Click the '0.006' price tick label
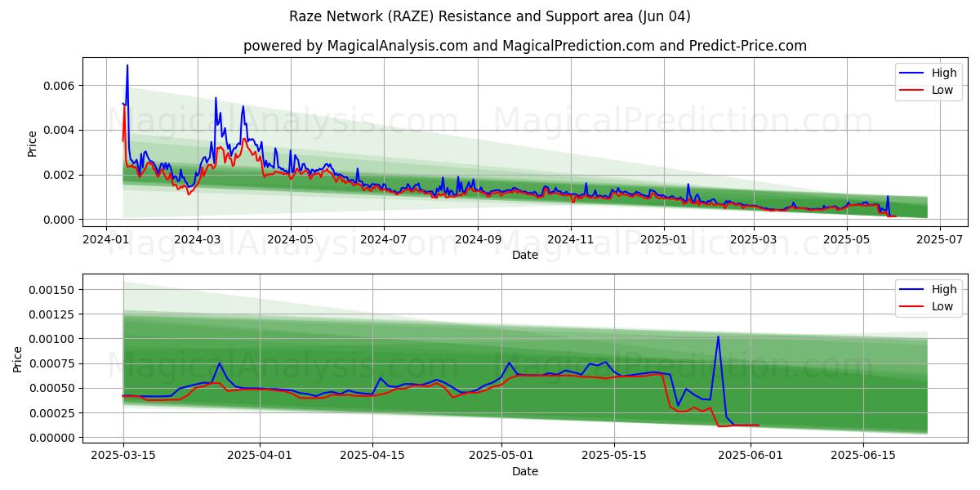This screenshot has width=980, height=490. click(x=59, y=86)
